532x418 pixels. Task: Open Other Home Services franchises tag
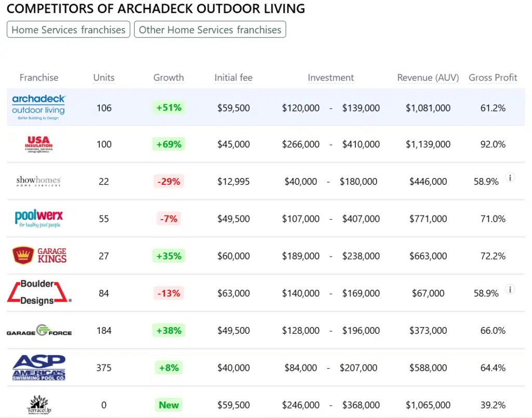210,30
